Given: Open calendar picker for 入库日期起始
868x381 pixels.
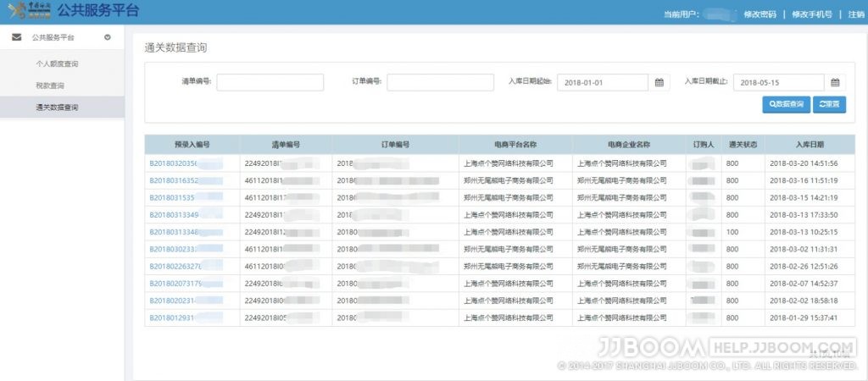Looking at the screenshot, I should click(x=659, y=82).
